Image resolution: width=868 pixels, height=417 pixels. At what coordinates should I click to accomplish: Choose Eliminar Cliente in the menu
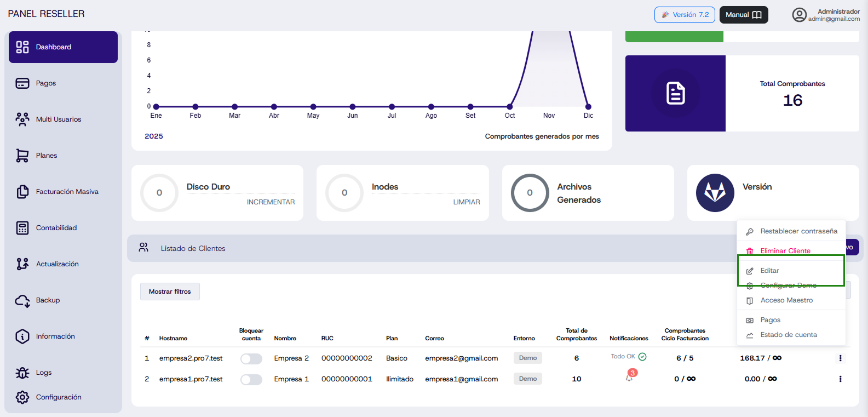[x=785, y=251]
